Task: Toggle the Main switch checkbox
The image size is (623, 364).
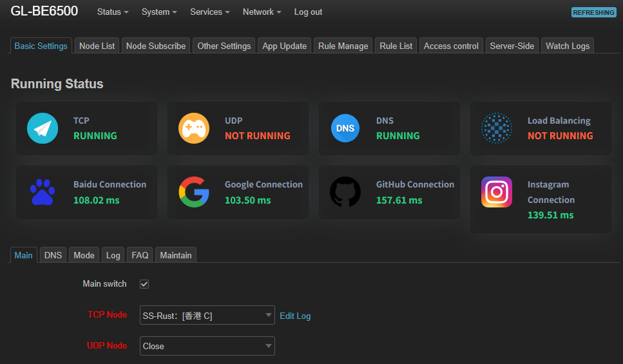Action: [x=144, y=284]
